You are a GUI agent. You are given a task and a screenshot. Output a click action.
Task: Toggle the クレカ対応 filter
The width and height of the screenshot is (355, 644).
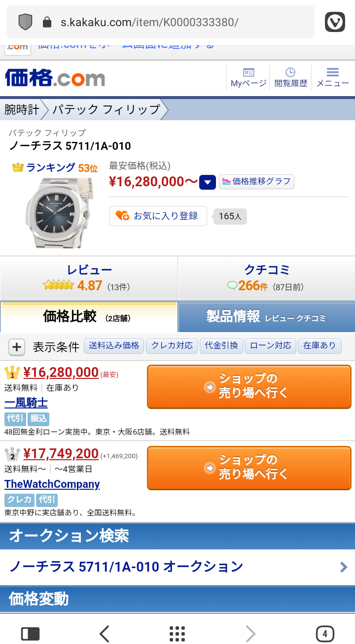(x=172, y=346)
